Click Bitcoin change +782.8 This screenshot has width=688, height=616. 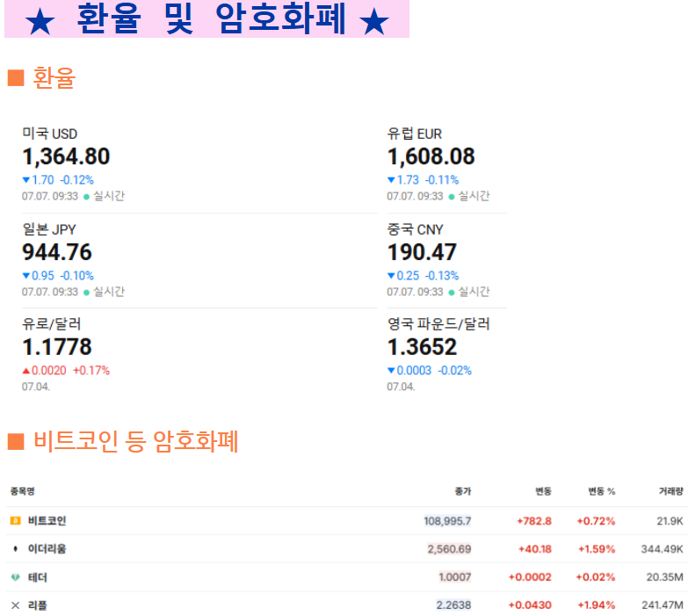534,521
